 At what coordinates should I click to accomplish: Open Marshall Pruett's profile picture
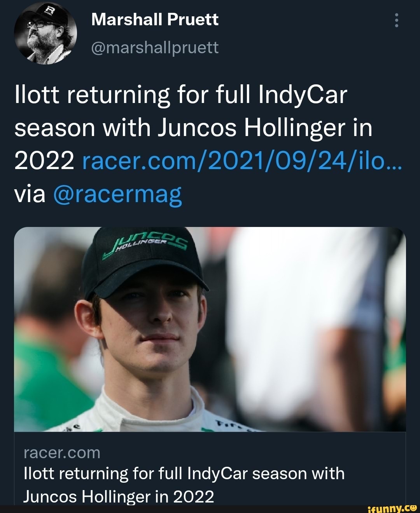[45, 33]
